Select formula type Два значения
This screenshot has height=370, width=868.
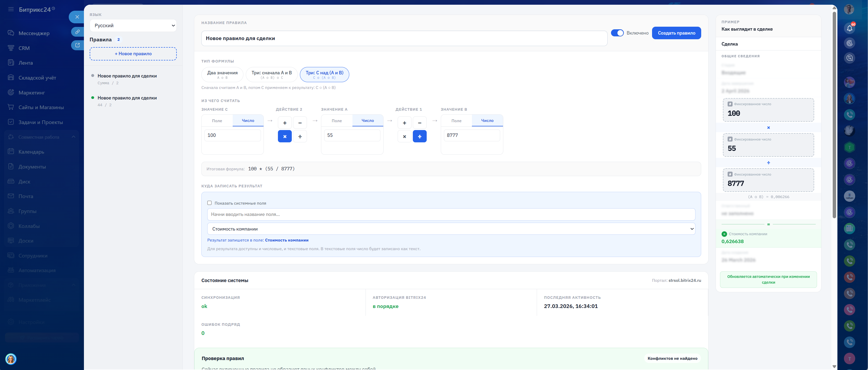coord(222,74)
